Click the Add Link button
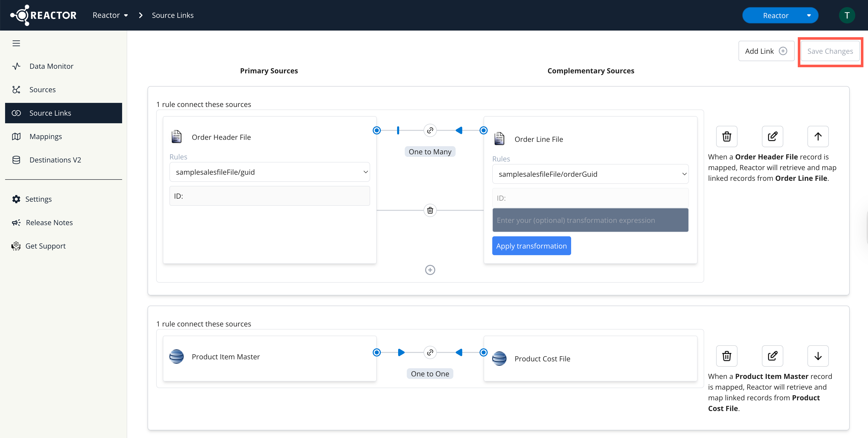This screenshot has width=868, height=438. [x=766, y=51]
